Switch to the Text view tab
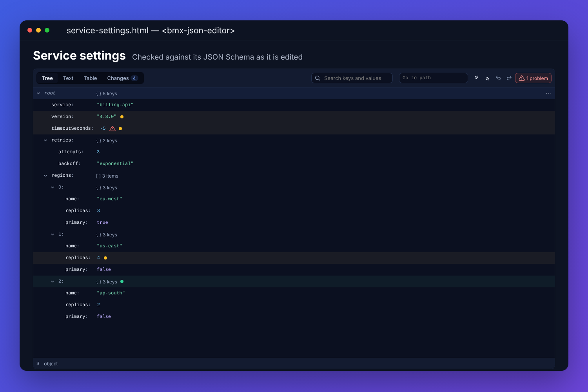The image size is (588, 392). [68, 78]
